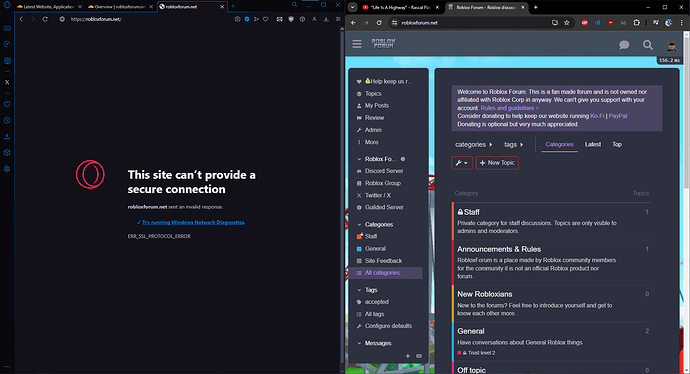Open Ko-Fi donation link
The image size is (690, 374).
(597, 116)
